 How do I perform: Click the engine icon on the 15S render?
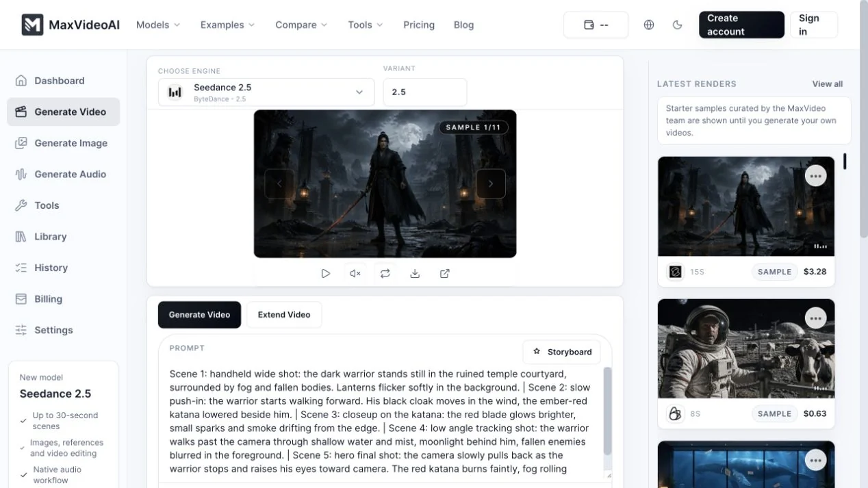point(676,272)
